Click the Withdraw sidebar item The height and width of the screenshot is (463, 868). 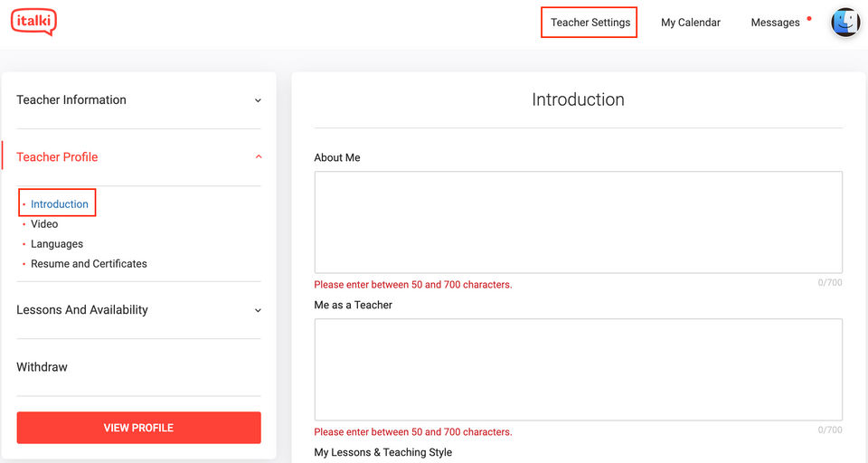coord(42,367)
